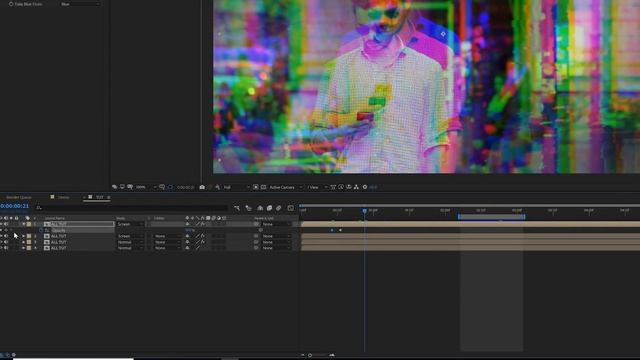This screenshot has height=360, width=640.
Task: Select second Opacity keyframe diamond
Action: click(340, 230)
